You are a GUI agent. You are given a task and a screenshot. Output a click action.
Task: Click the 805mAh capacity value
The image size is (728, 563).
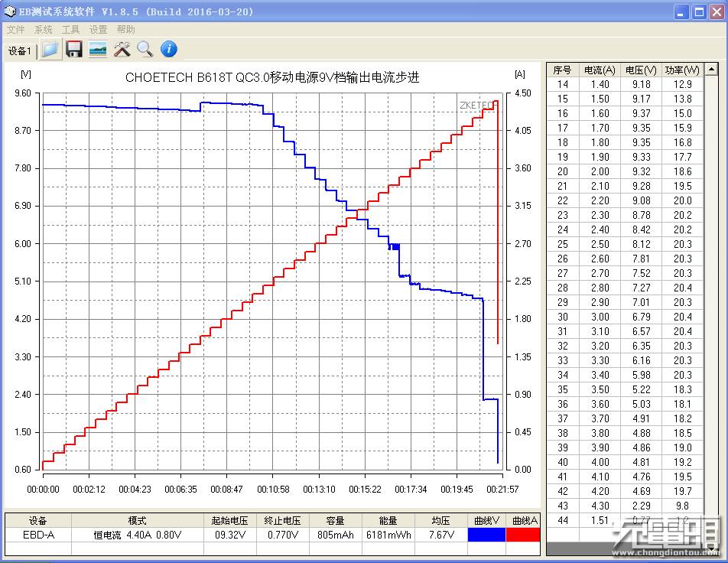(x=335, y=535)
